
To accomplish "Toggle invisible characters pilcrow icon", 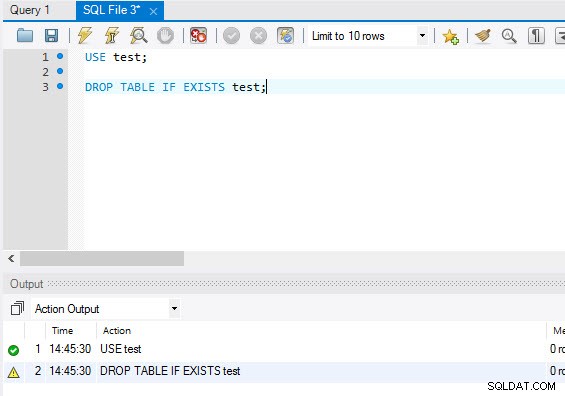I will (x=536, y=36).
